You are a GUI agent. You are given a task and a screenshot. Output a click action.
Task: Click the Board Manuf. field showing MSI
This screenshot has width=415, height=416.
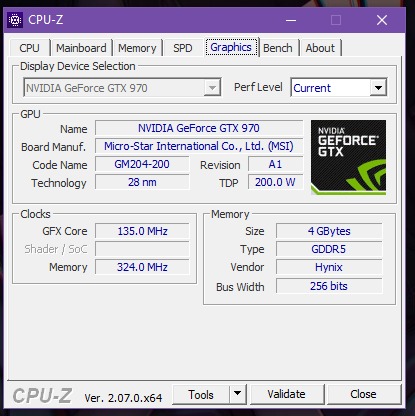pos(199,146)
